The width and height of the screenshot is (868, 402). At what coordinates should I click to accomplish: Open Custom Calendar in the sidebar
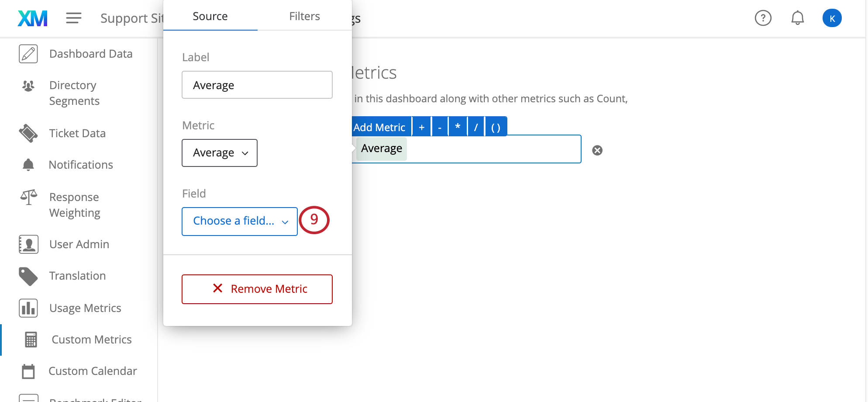(93, 371)
